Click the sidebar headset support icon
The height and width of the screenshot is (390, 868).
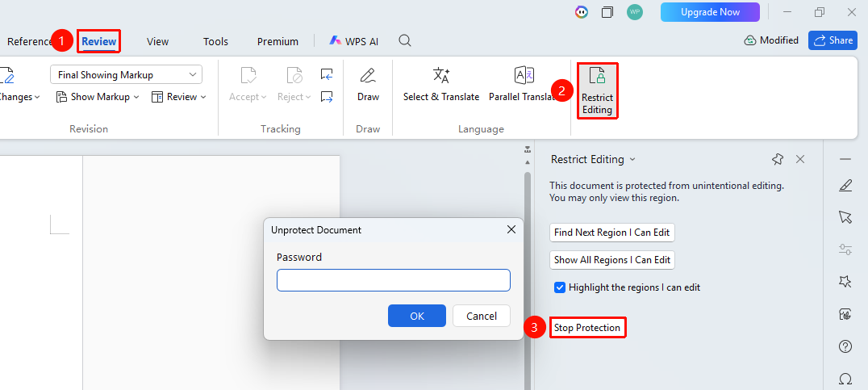pos(845,379)
